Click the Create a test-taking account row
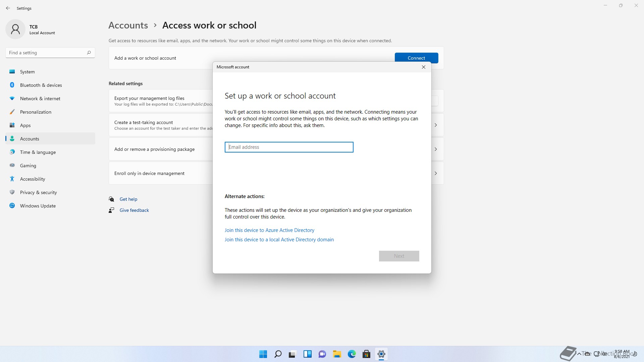This screenshot has width=644, height=362. (x=161, y=125)
